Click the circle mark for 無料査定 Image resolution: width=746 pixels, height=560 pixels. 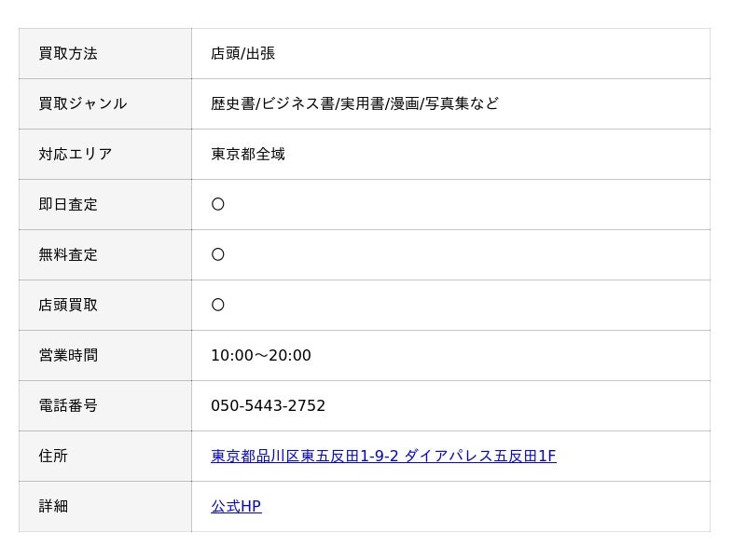(x=218, y=254)
